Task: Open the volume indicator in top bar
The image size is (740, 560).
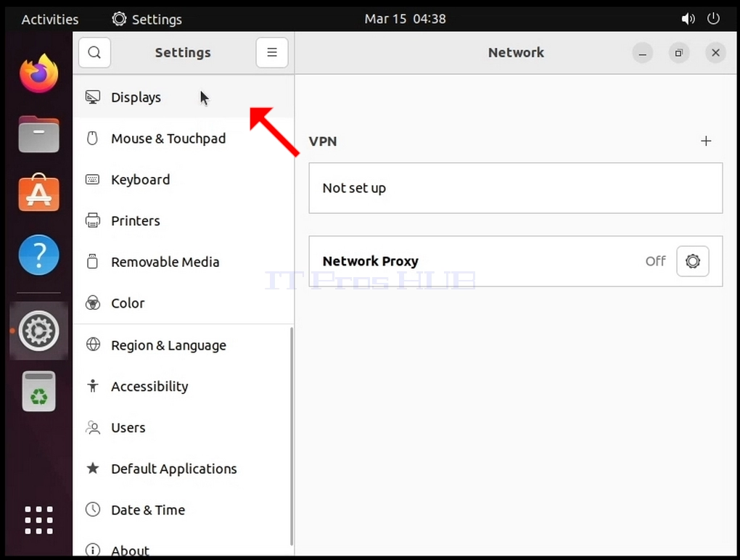Action: pyautogui.click(x=688, y=19)
